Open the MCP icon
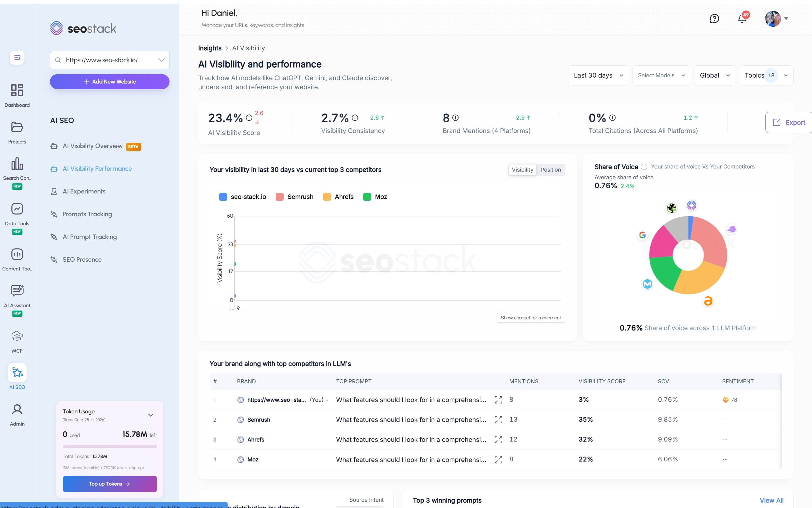Screen dimensions: 812x508 coord(17,336)
